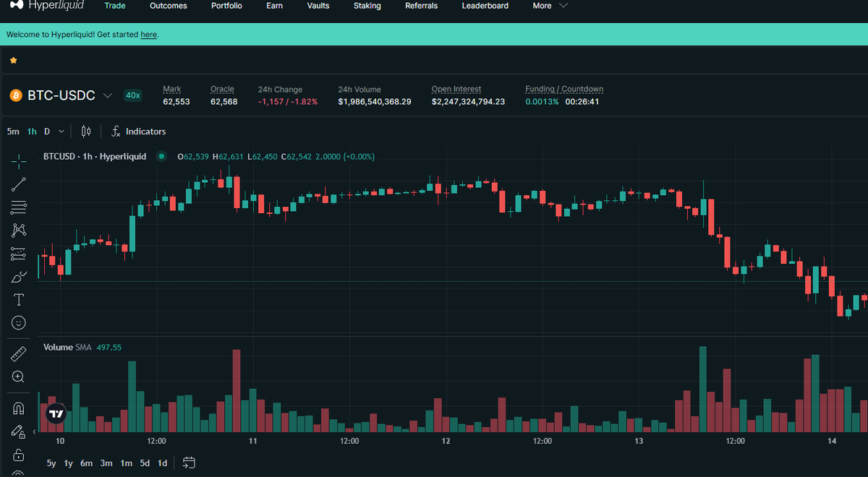Click the 40x leverage badge

[x=132, y=95]
